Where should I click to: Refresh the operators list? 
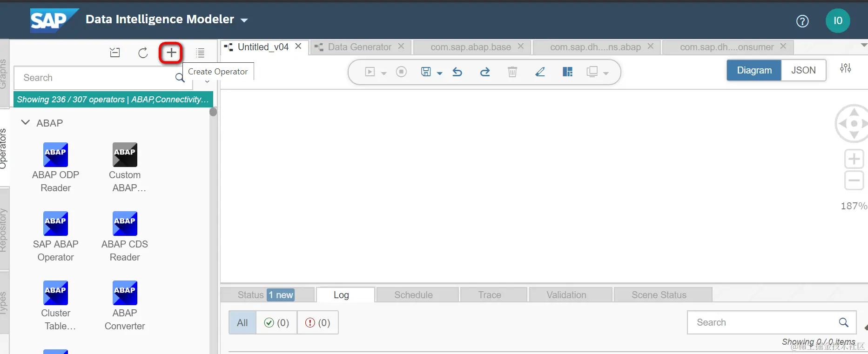(x=143, y=53)
